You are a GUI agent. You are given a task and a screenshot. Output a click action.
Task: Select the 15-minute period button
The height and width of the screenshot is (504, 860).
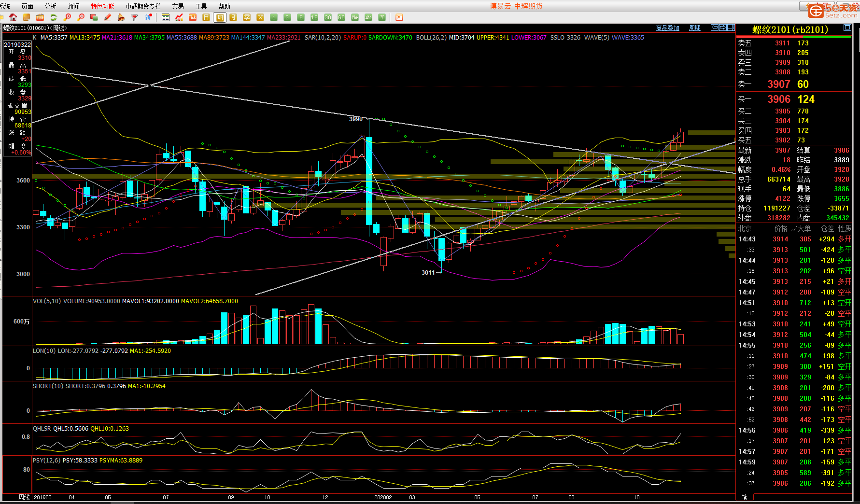click(314, 17)
